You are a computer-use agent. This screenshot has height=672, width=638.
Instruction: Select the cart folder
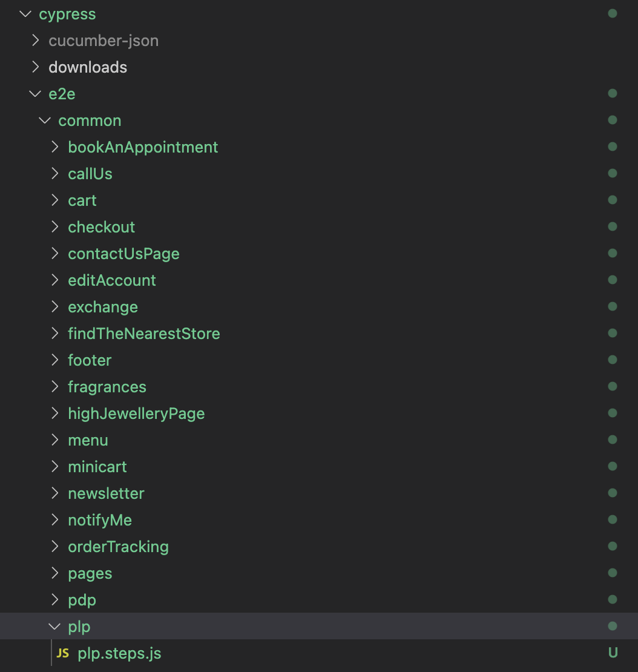point(82,200)
